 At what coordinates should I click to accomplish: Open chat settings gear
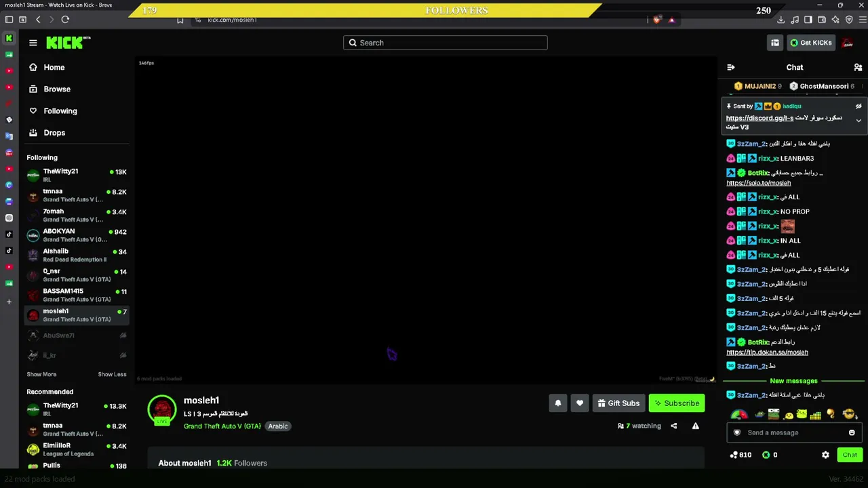[x=825, y=455]
